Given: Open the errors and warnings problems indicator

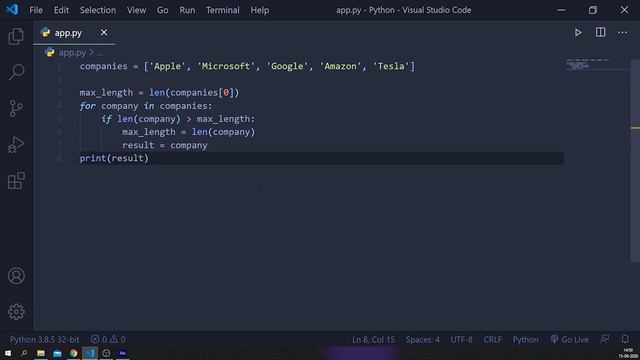Looking at the screenshot, I should click(108, 340).
